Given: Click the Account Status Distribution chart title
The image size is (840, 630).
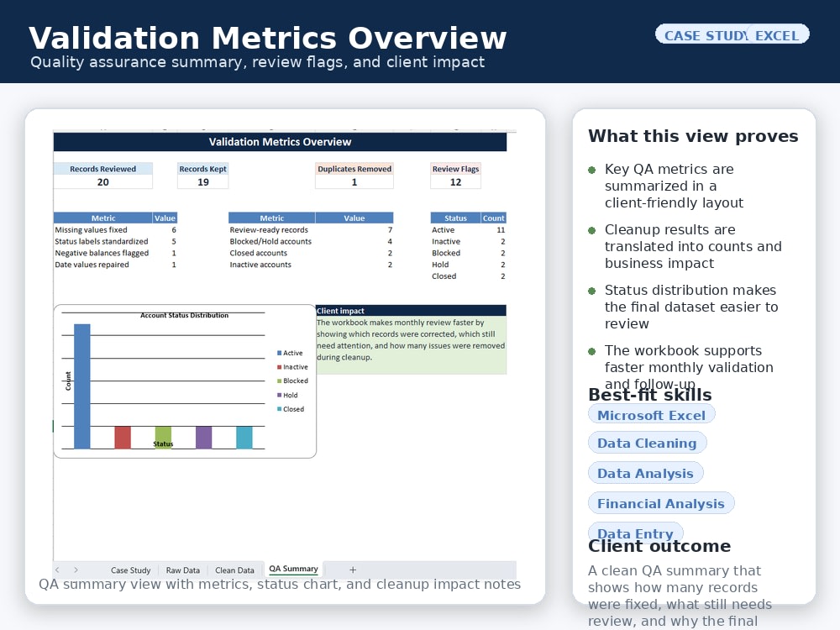Looking at the screenshot, I should (184, 316).
